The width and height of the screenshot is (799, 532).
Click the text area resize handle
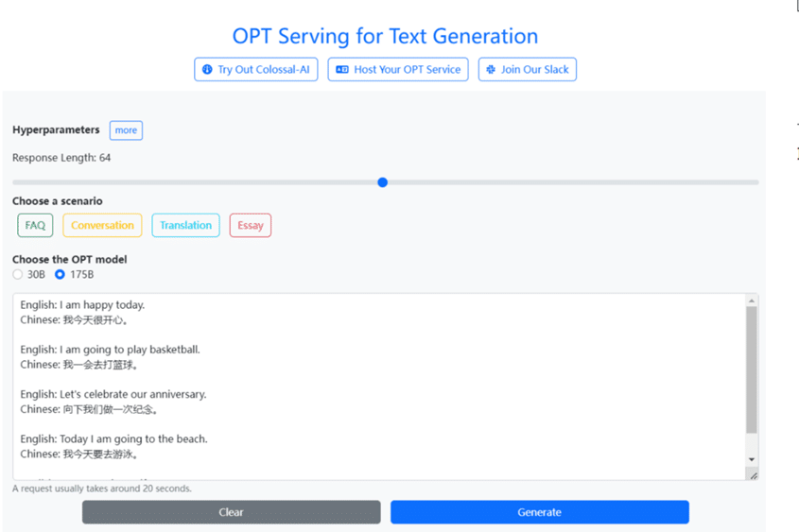[x=754, y=475]
